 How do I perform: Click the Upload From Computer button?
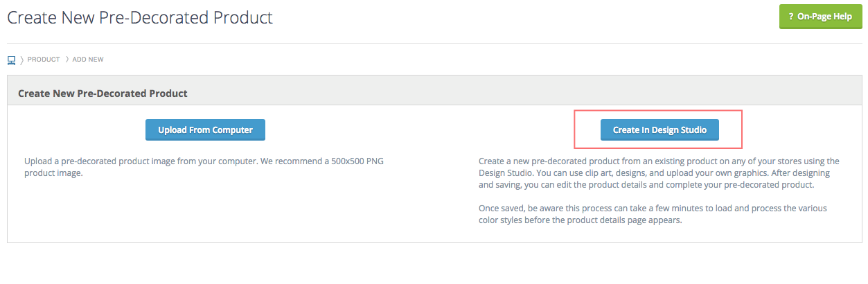pos(205,130)
